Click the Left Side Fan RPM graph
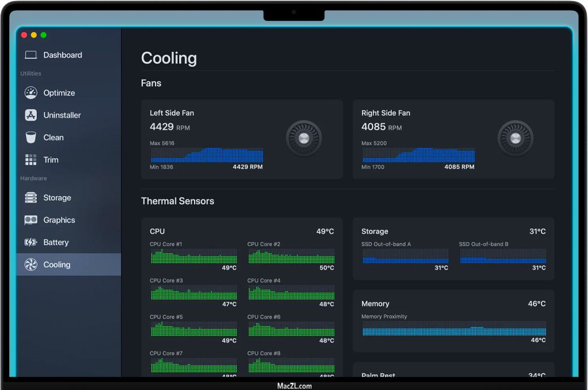Viewport: 588px width, 390px height. 206,155
